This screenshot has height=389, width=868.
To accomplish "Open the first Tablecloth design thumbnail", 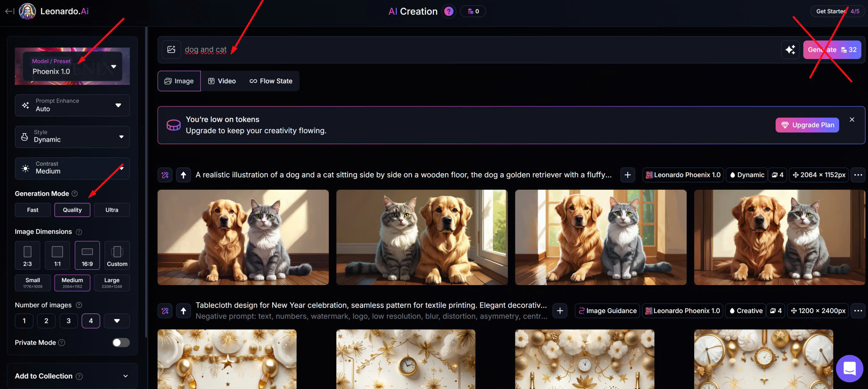I will click(227, 359).
